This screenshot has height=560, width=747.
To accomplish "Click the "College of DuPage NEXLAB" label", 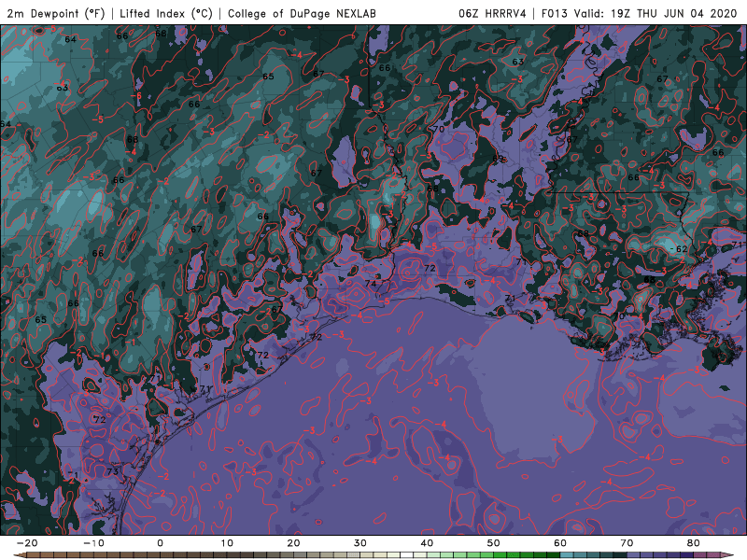I will 302,13.
